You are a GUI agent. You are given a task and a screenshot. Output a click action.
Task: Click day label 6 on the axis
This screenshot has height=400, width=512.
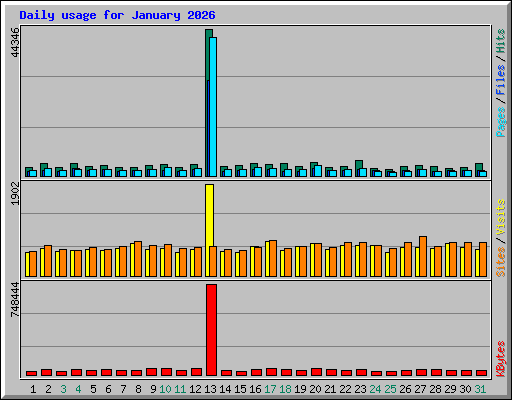pos(108,389)
